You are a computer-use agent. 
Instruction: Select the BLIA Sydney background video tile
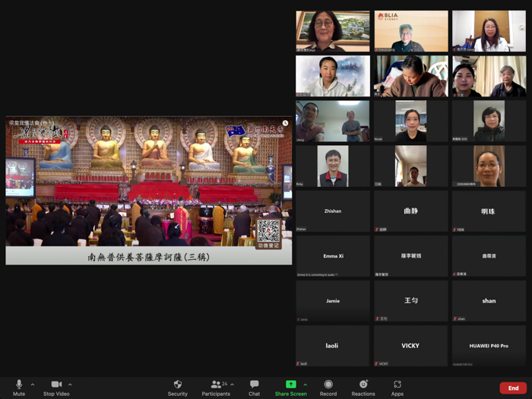click(x=411, y=31)
